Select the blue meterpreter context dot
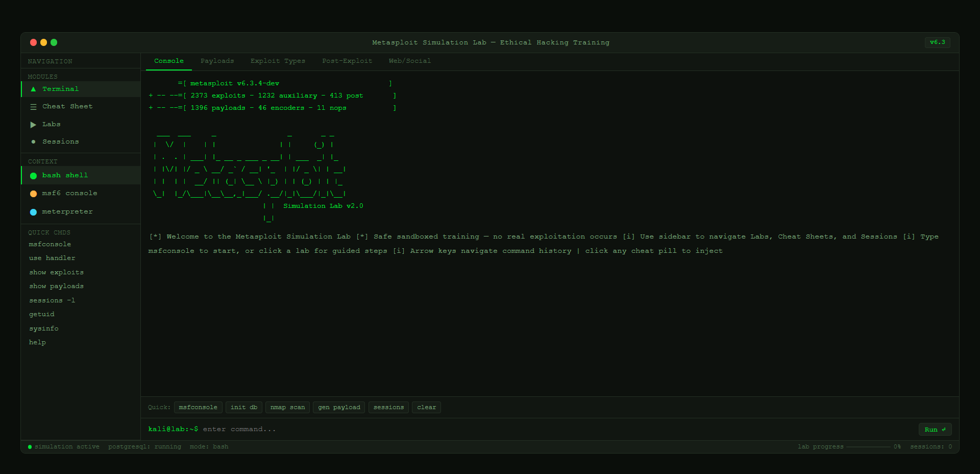The image size is (980, 474). click(x=33, y=212)
